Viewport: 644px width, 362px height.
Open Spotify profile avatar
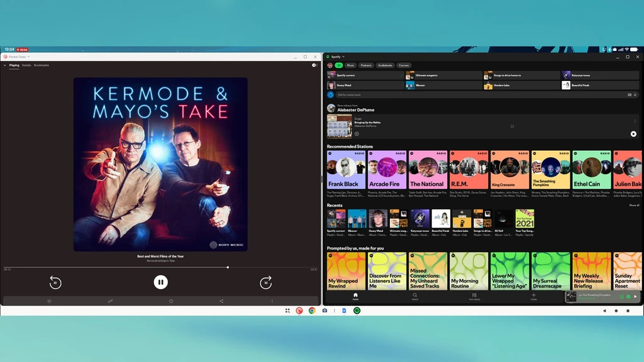click(330, 65)
